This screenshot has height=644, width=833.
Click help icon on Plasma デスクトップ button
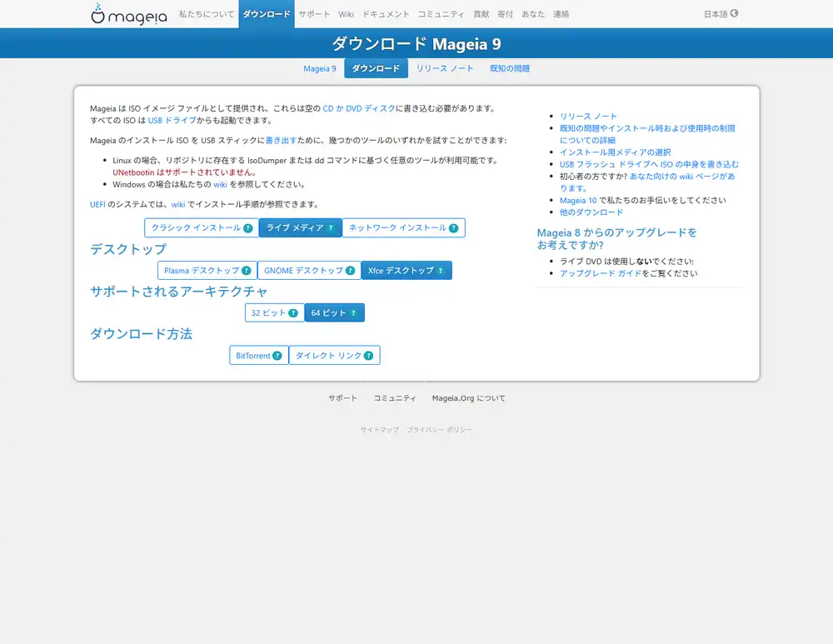click(247, 271)
